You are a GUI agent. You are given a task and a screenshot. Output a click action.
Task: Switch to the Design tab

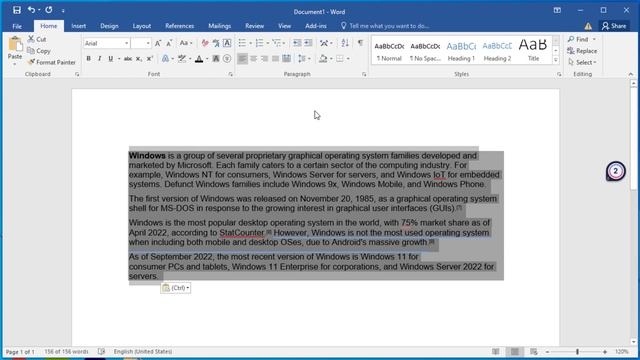[x=109, y=26]
